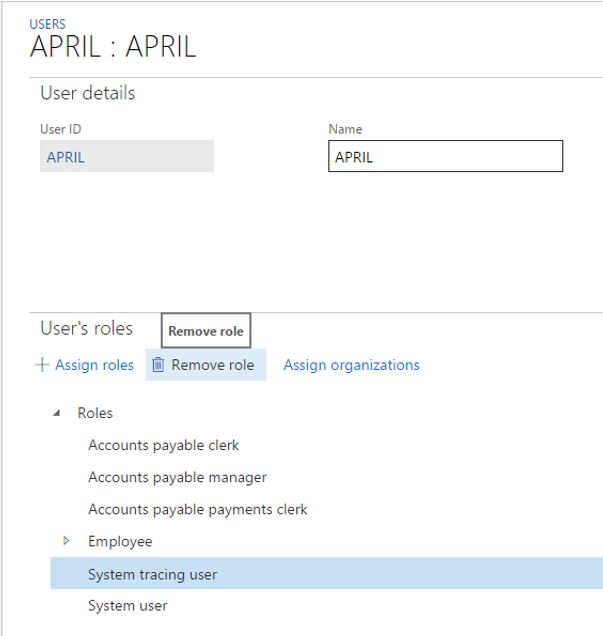
Task: Click into the Name input field
Action: [x=445, y=156]
